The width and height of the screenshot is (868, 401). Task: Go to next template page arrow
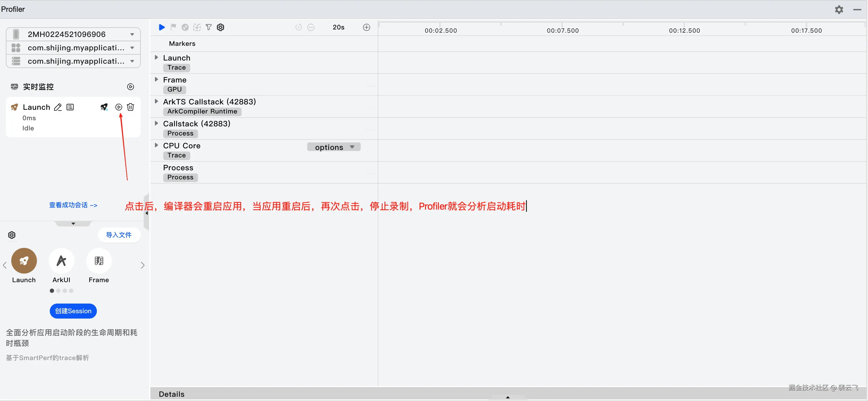point(143,265)
